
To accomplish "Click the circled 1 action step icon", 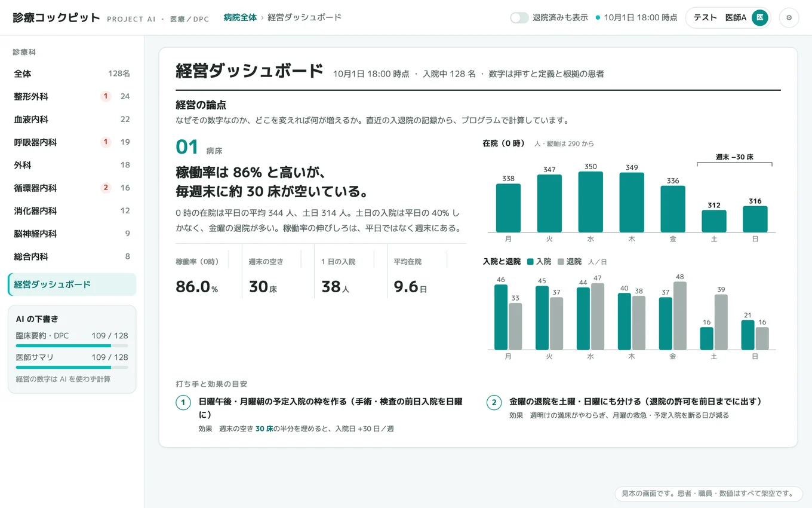I will (x=183, y=402).
